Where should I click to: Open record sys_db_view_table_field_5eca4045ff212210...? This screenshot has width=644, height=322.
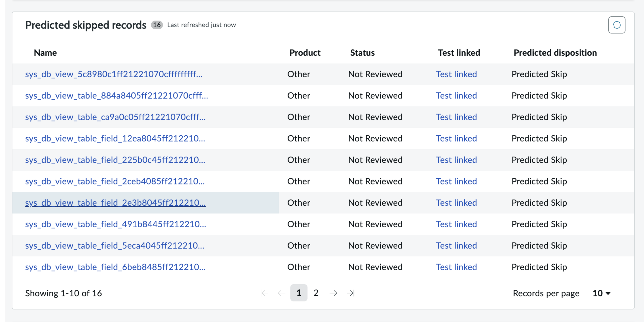click(115, 246)
